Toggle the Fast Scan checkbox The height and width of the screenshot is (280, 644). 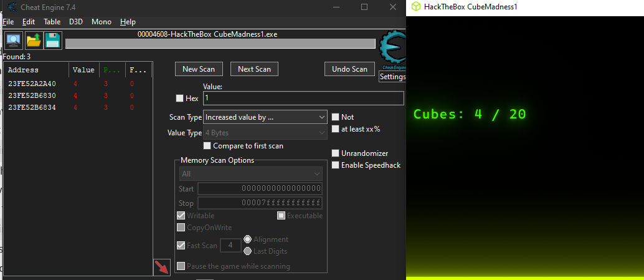point(181,246)
